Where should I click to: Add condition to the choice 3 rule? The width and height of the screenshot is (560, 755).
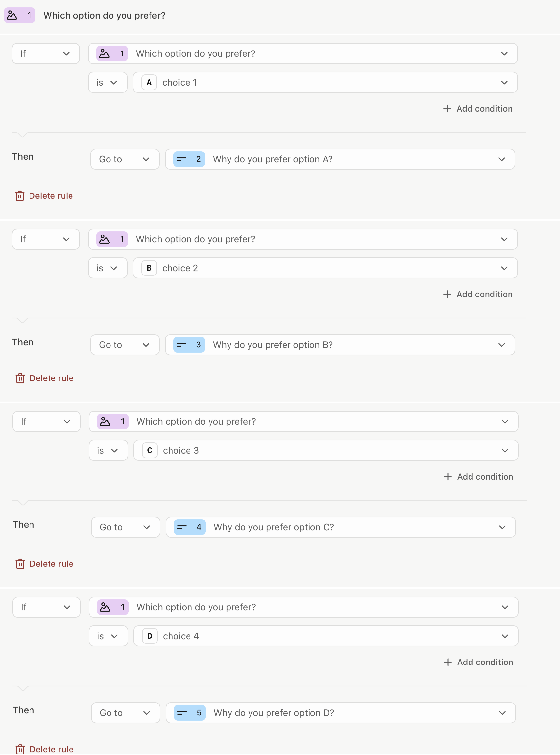[478, 476]
